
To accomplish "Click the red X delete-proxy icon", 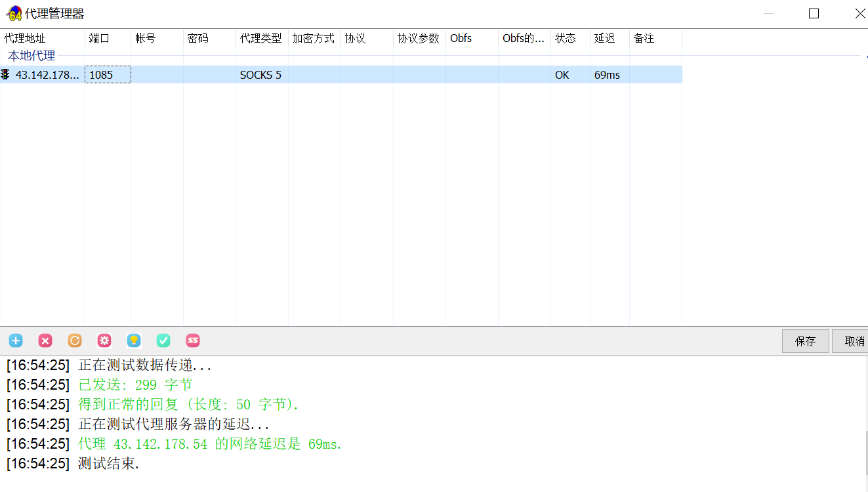I will (x=45, y=340).
